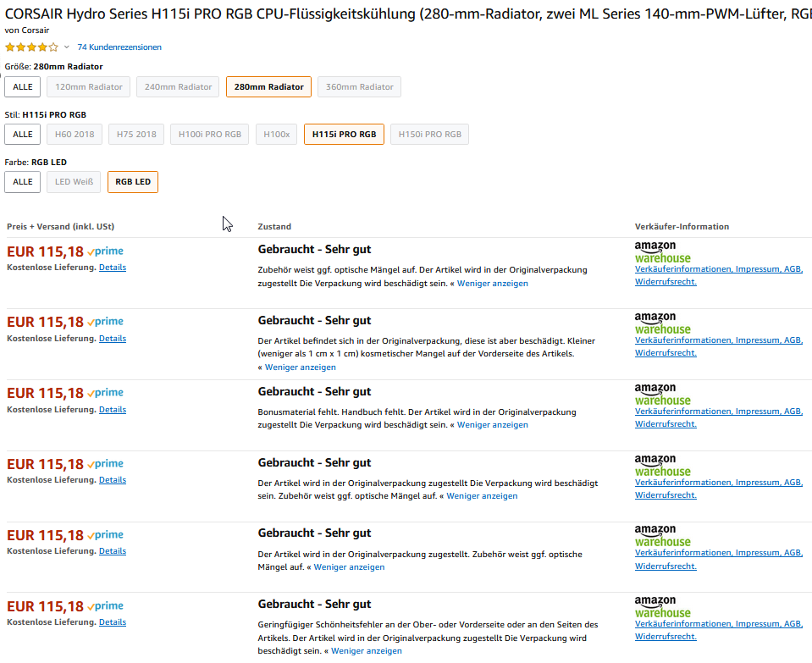Choose the 360mm Radiator size
Screen dimensions: 812x663
pyautogui.click(x=359, y=87)
